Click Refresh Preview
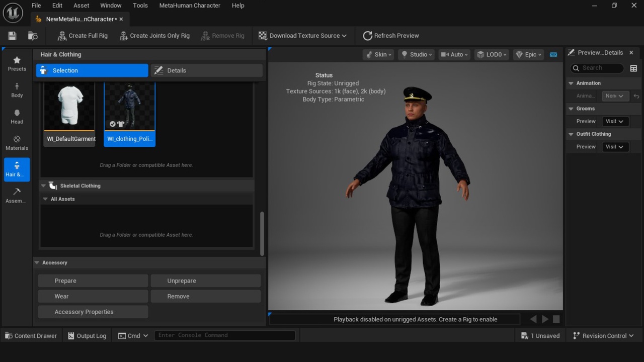This screenshot has height=362, width=644. point(391,36)
